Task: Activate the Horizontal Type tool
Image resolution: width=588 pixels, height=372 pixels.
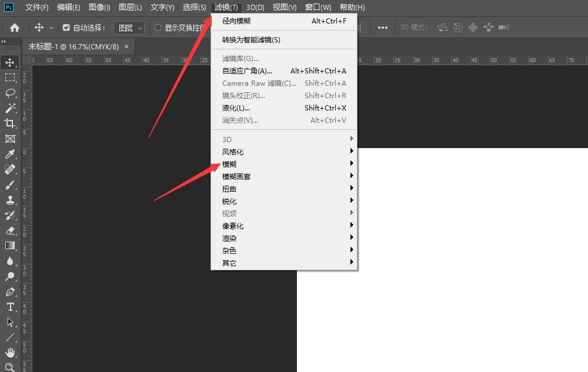Action: 9,307
